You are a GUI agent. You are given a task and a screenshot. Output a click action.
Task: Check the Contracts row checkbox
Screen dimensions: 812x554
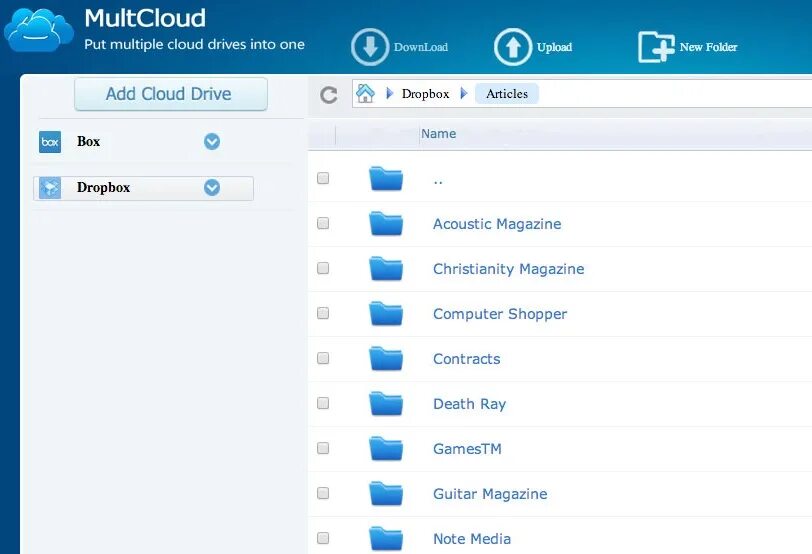[323, 358]
